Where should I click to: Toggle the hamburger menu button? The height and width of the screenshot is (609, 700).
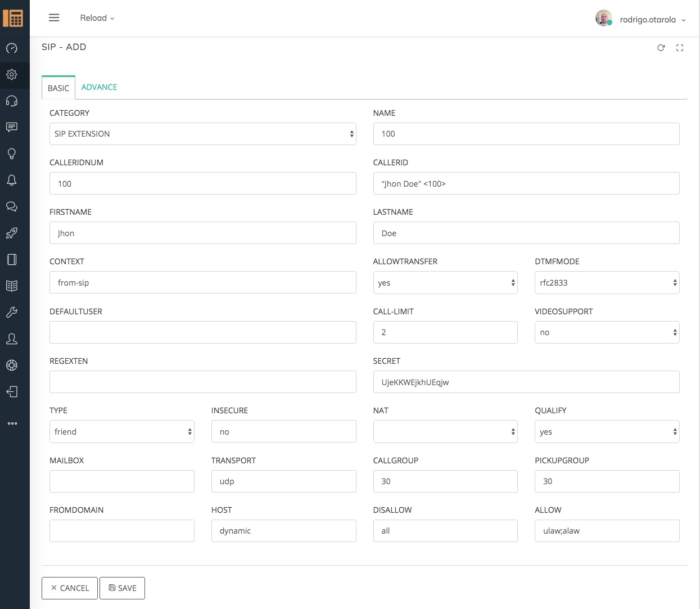pyautogui.click(x=54, y=18)
